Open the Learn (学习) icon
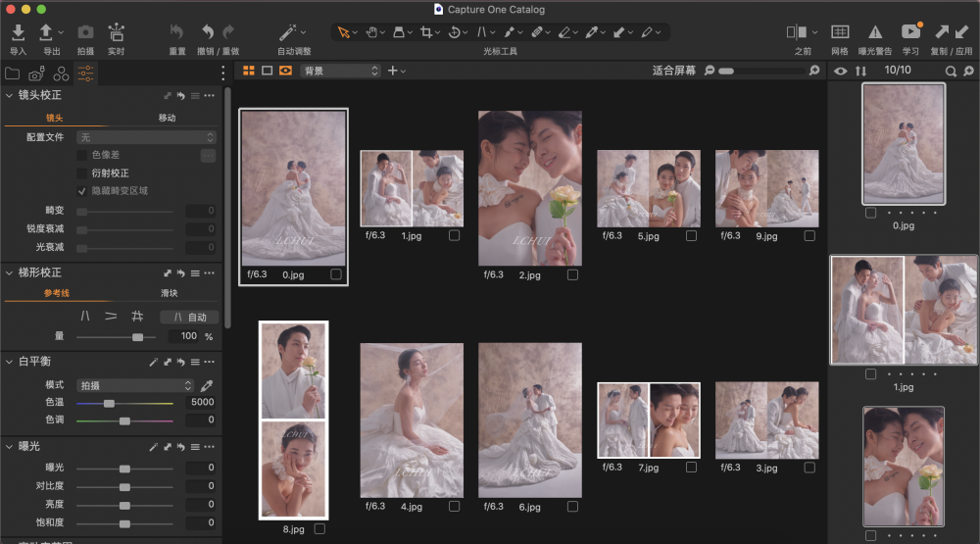This screenshot has height=544, width=980. [x=910, y=33]
